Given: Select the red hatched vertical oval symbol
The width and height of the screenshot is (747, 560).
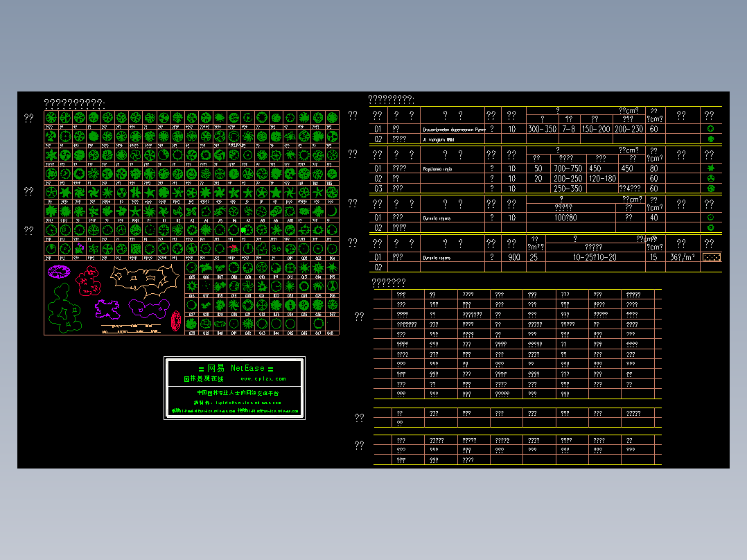Looking at the screenshot, I should pyautogui.click(x=176, y=321).
